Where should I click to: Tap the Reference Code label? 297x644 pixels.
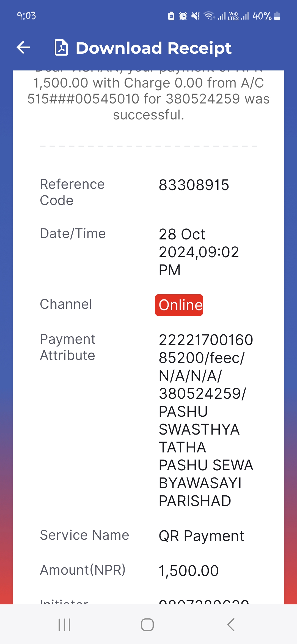point(72,192)
